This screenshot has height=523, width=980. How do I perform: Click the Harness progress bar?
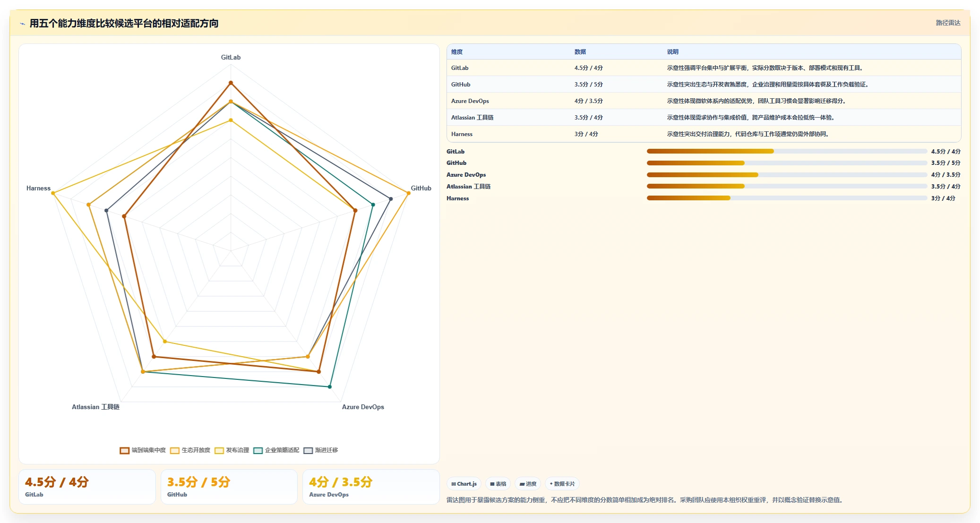[787, 198]
